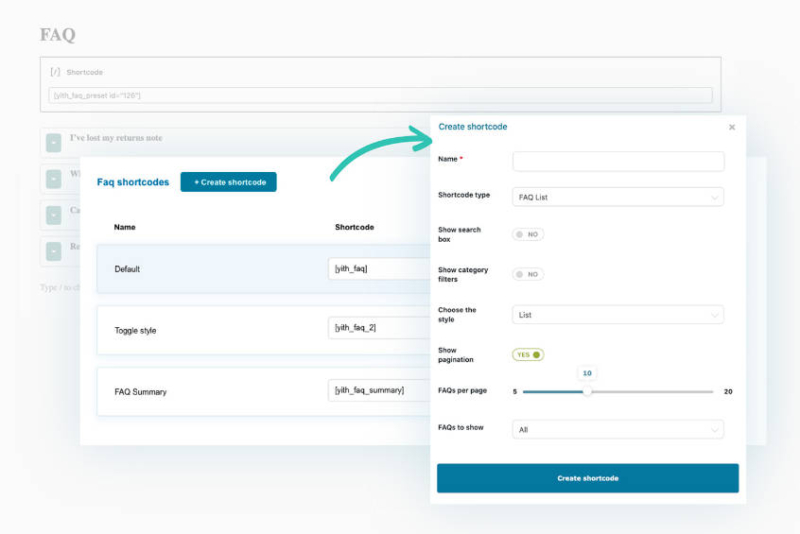Click the [yith_faq] shortcode field
This screenshot has width=800, height=534.
click(379, 268)
